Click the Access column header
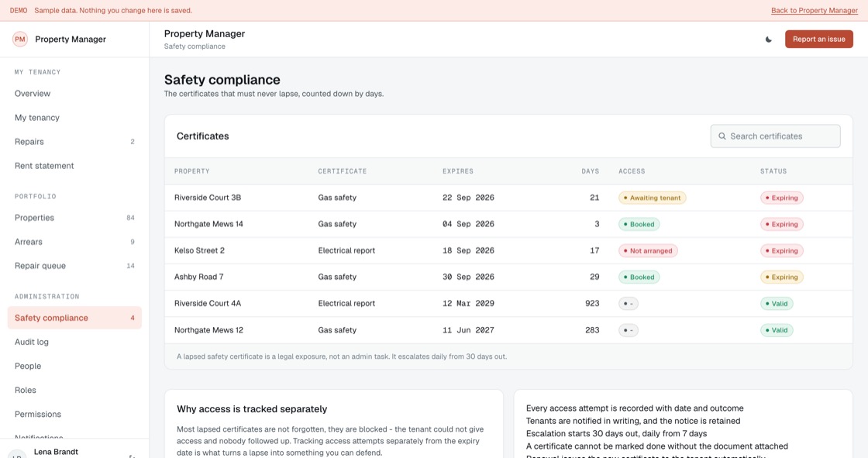The width and height of the screenshot is (868, 458). pyautogui.click(x=632, y=171)
